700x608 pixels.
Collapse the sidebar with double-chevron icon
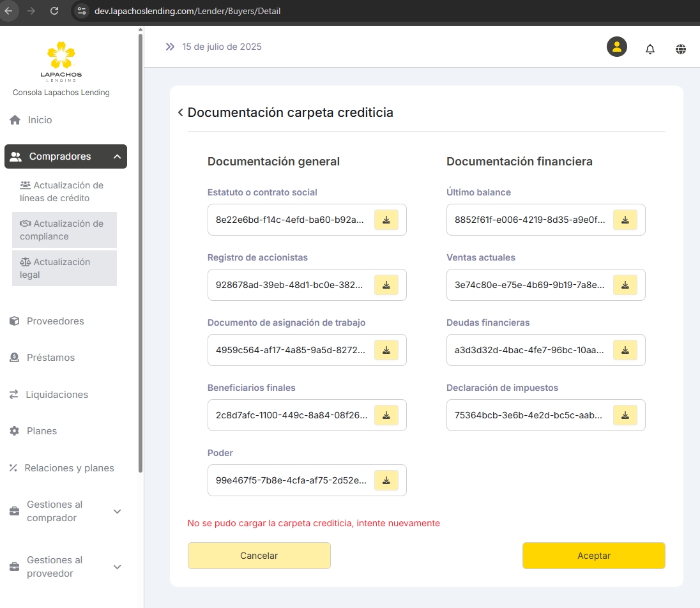(170, 47)
